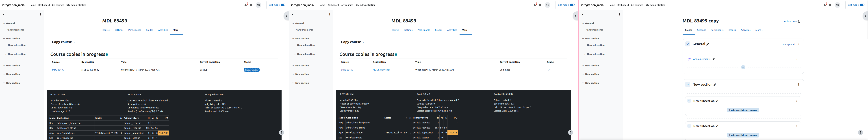Open More tab menu in the right window
868x140 pixels.
(x=759, y=30)
